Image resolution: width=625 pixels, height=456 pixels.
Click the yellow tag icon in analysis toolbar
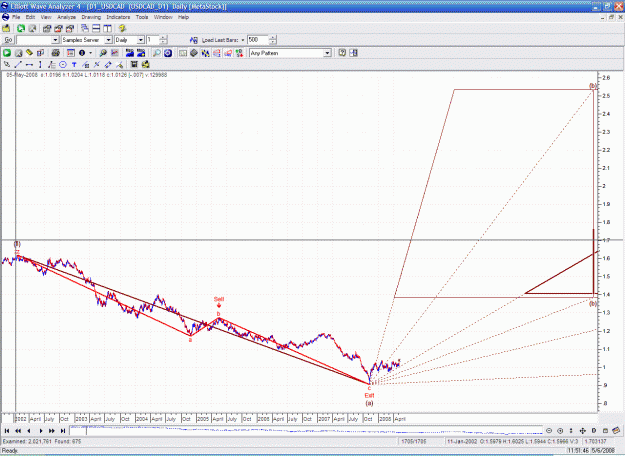pos(29,53)
